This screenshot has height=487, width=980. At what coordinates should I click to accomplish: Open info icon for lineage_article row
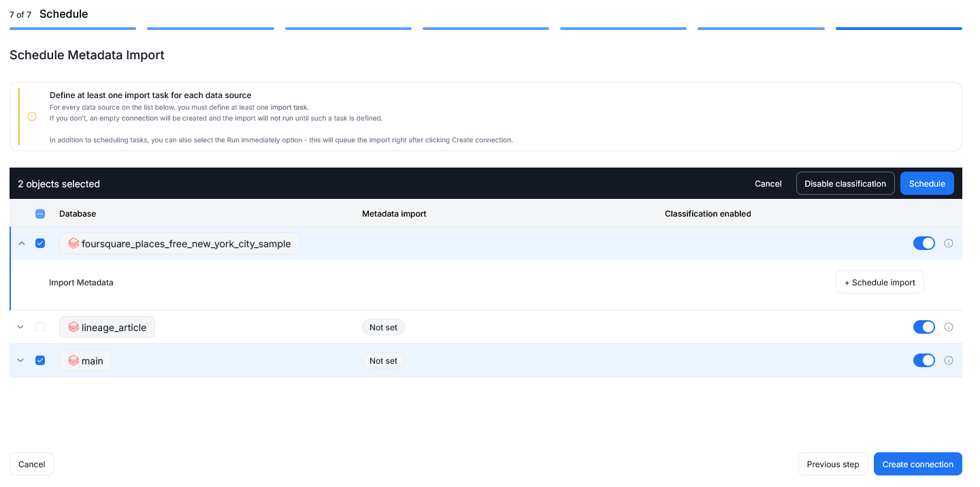point(949,327)
